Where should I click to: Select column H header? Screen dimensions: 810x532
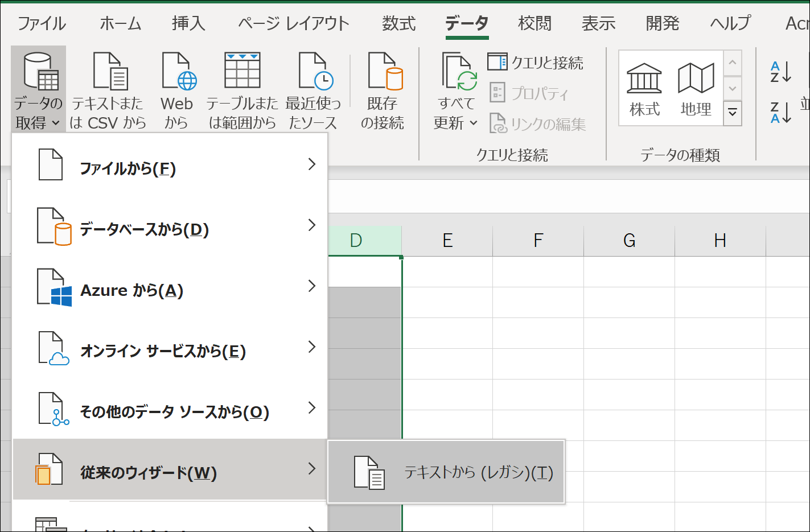721,241
